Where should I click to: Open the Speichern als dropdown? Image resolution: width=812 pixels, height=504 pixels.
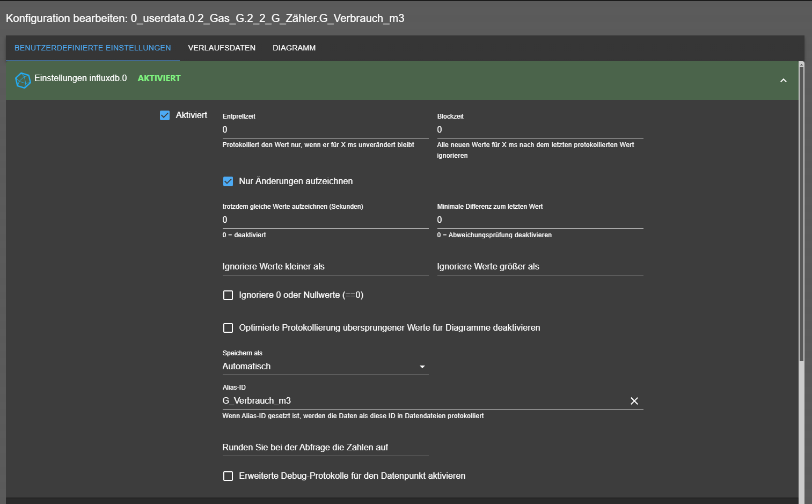pos(325,367)
